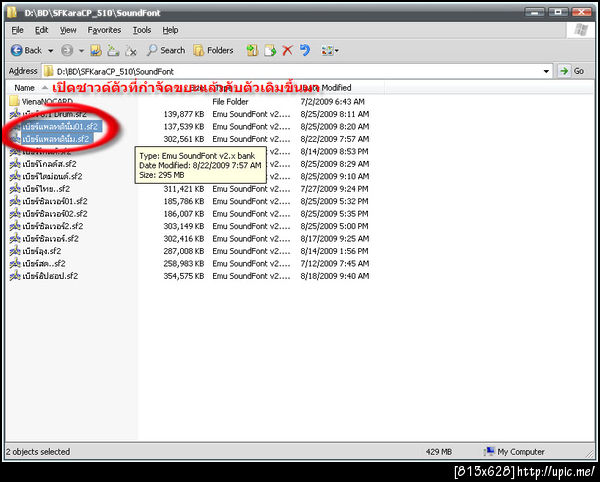600x482 pixels.
Task: Click file icon of the 258,983 KB row
Action: point(15,263)
